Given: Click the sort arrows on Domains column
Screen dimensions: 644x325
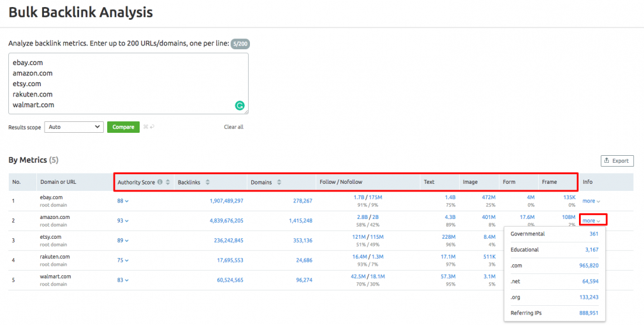Looking at the screenshot, I should (279, 182).
